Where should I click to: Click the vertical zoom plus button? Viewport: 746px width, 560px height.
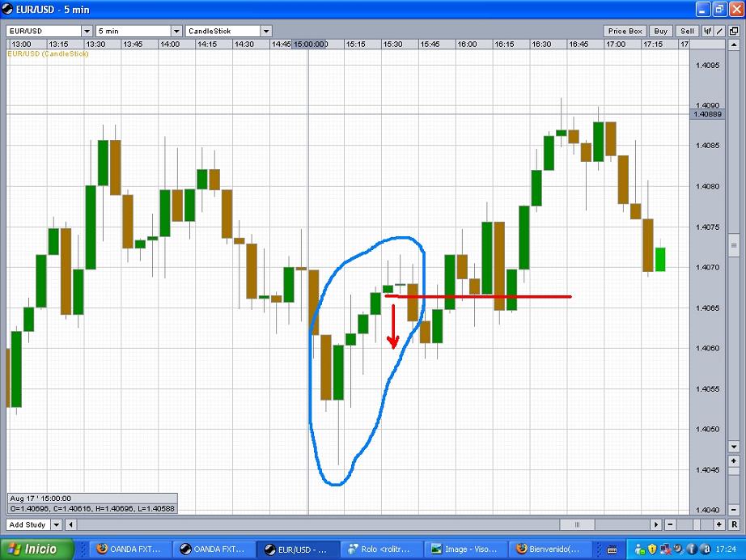pos(734,461)
